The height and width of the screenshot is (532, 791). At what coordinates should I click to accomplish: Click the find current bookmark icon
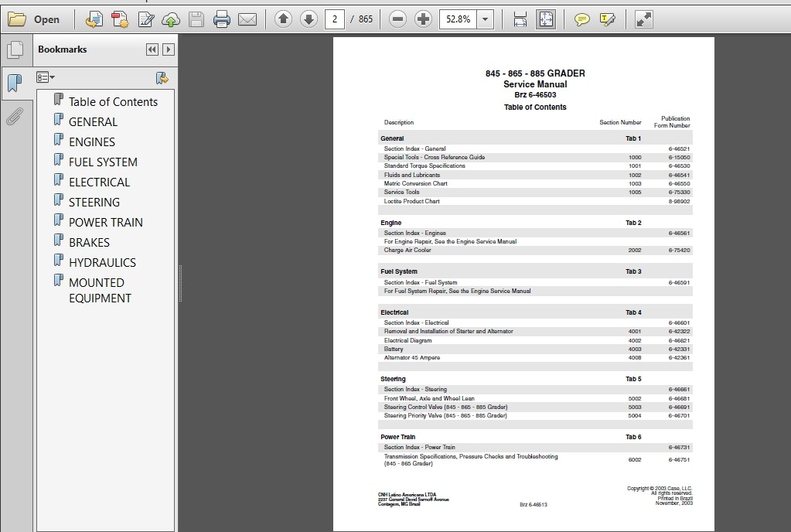pyautogui.click(x=162, y=77)
